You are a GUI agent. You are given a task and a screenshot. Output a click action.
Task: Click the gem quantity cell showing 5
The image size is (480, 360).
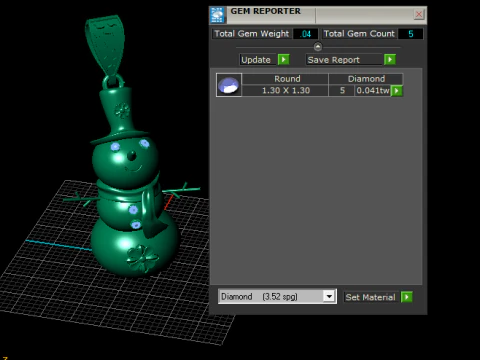coord(342,91)
